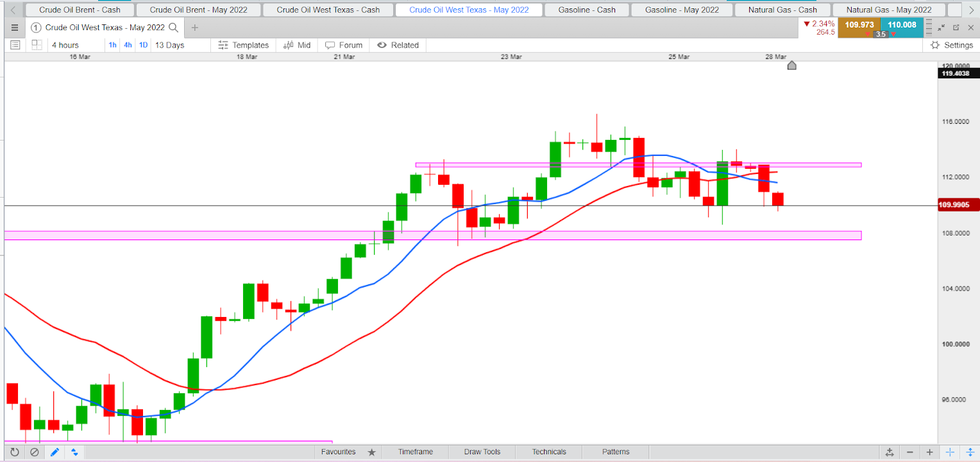
Task: Click the Mid candlestick price icon
Action: click(288, 45)
